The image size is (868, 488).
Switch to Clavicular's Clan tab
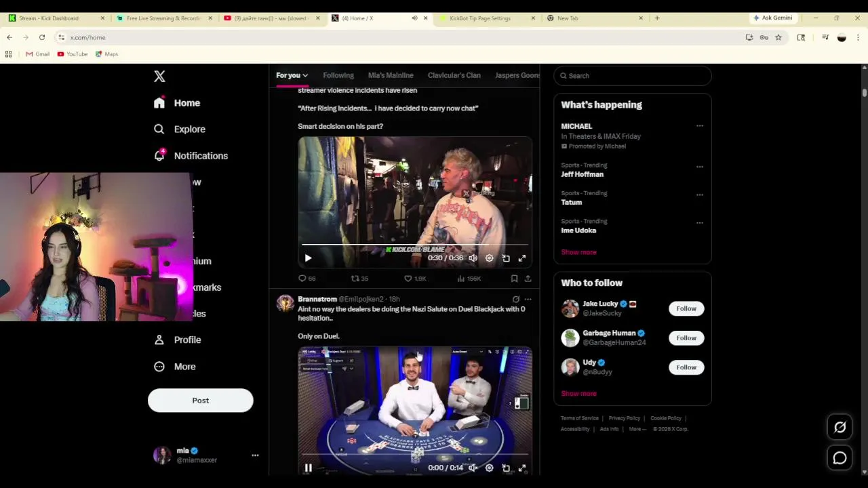454,75
